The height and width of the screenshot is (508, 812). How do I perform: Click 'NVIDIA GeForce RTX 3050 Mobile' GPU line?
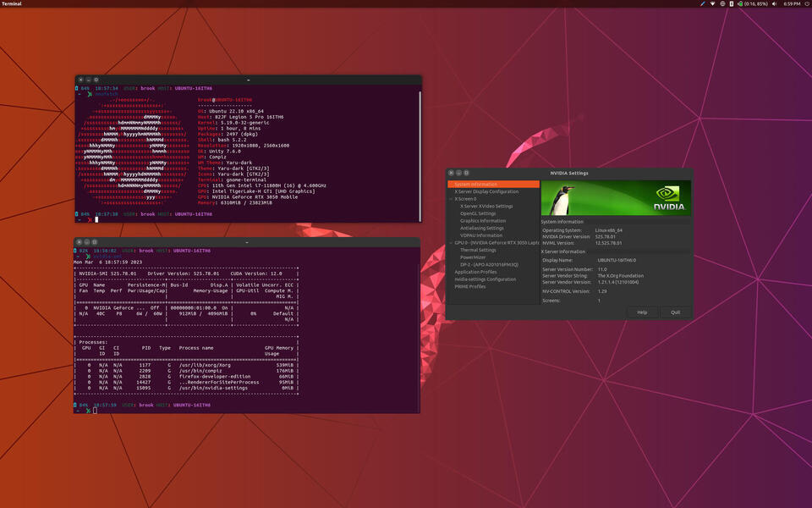coord(255,196)
